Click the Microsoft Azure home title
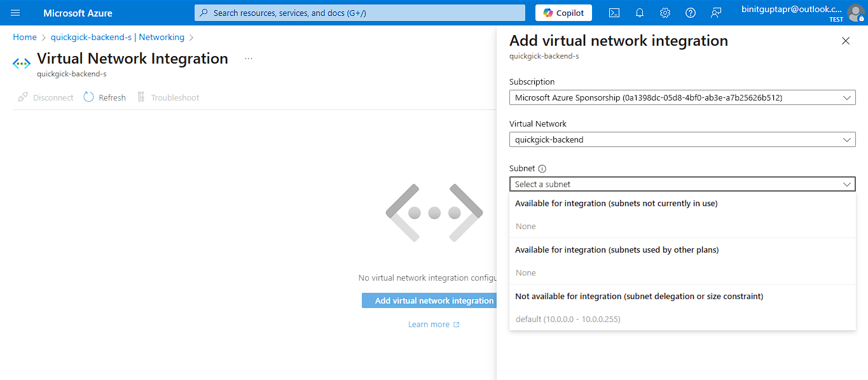Screen dimensions: 868x380 click(x=78, y=13)
